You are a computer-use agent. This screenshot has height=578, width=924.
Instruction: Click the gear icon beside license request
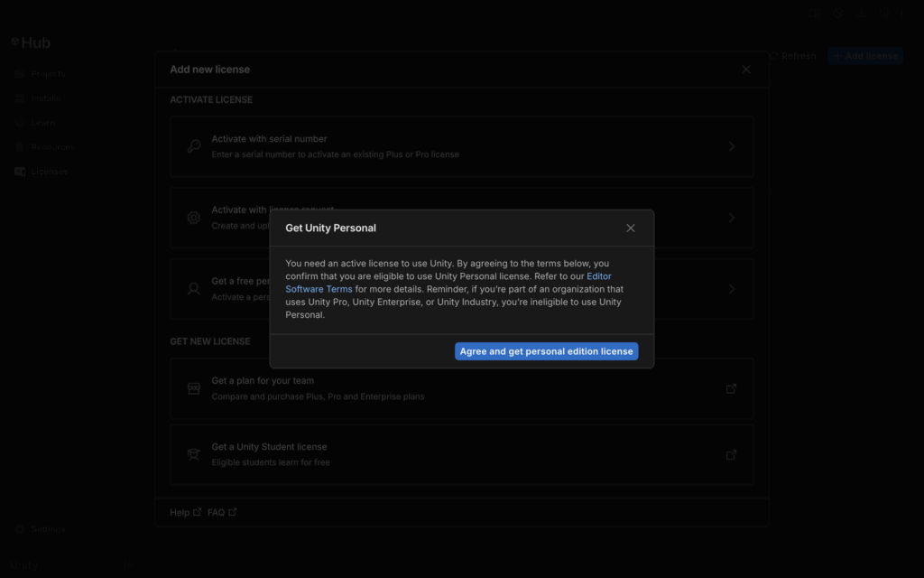(194, 218)
